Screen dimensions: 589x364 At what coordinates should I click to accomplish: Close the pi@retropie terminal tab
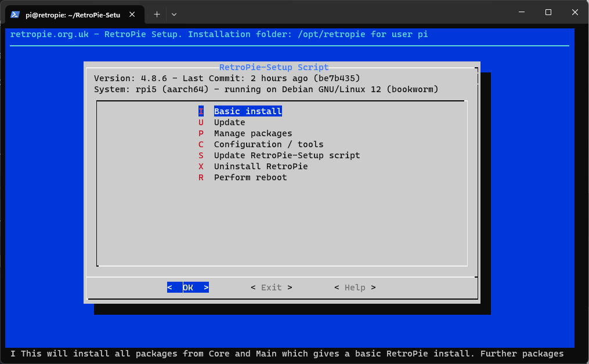pos(134,14)
